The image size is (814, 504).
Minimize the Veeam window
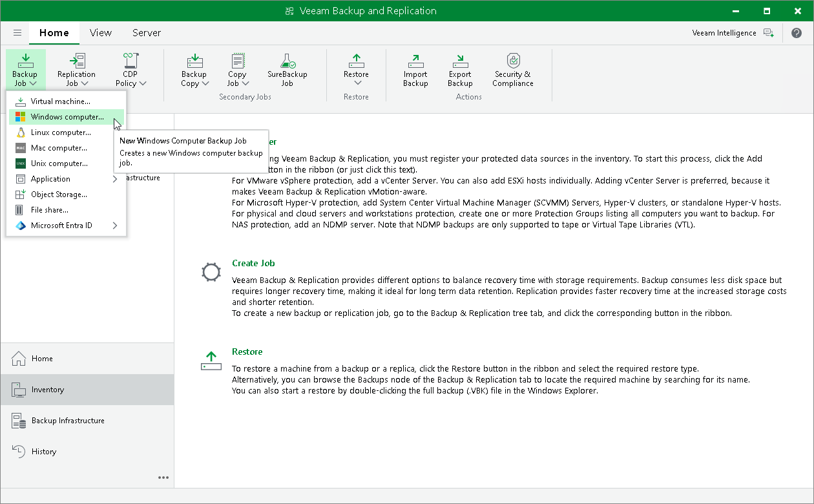tap(736, 11)
